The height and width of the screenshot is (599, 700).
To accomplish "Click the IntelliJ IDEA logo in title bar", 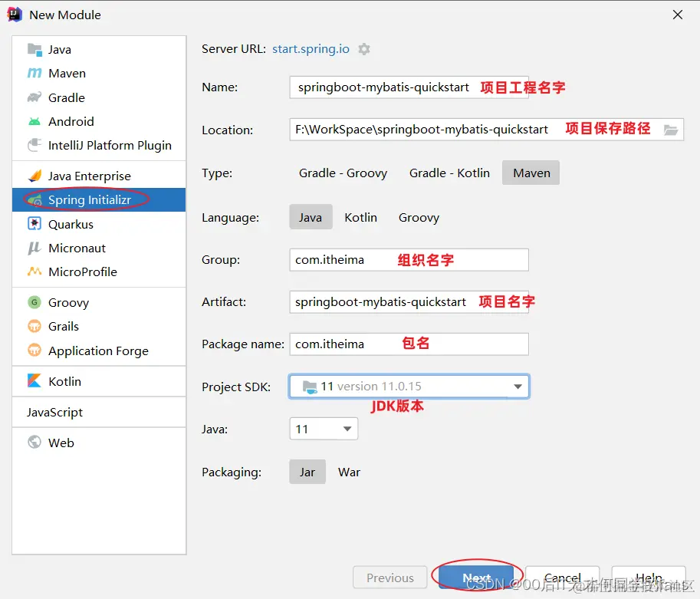I will tap(15, 15).
